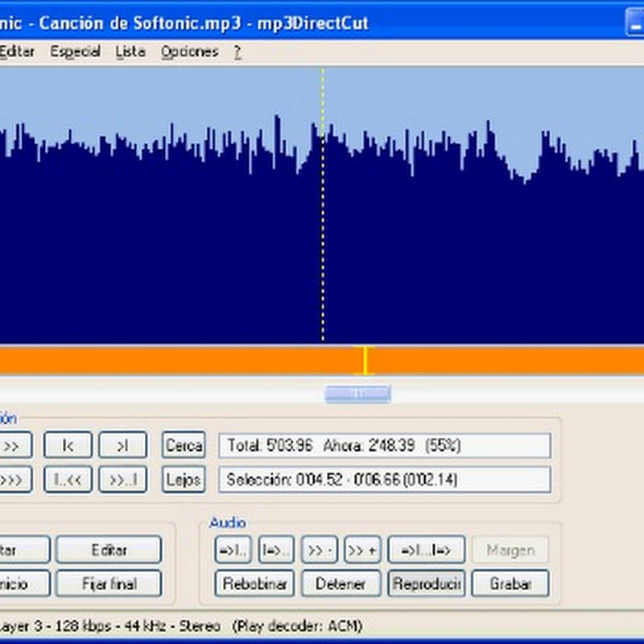
Task: Click the yellow marker on the orange bar
Action: point(365,361)
